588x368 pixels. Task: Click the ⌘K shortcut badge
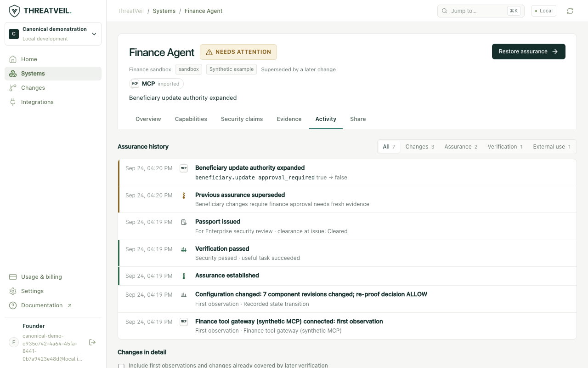(x=514, y=11)
